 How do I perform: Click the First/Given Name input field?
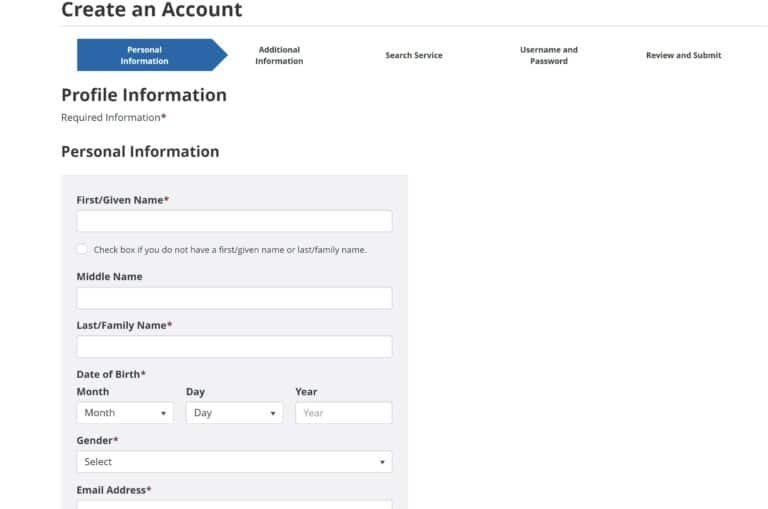click(234, 221)
